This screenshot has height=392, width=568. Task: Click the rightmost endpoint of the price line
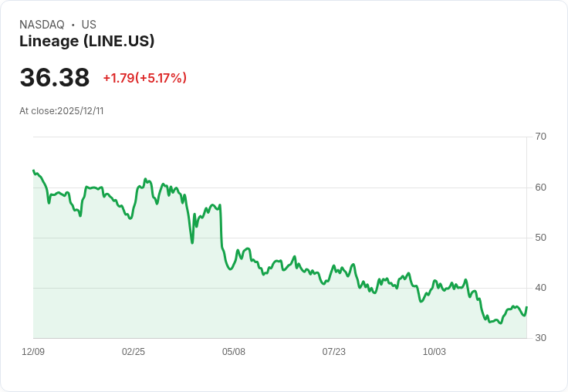526,308
